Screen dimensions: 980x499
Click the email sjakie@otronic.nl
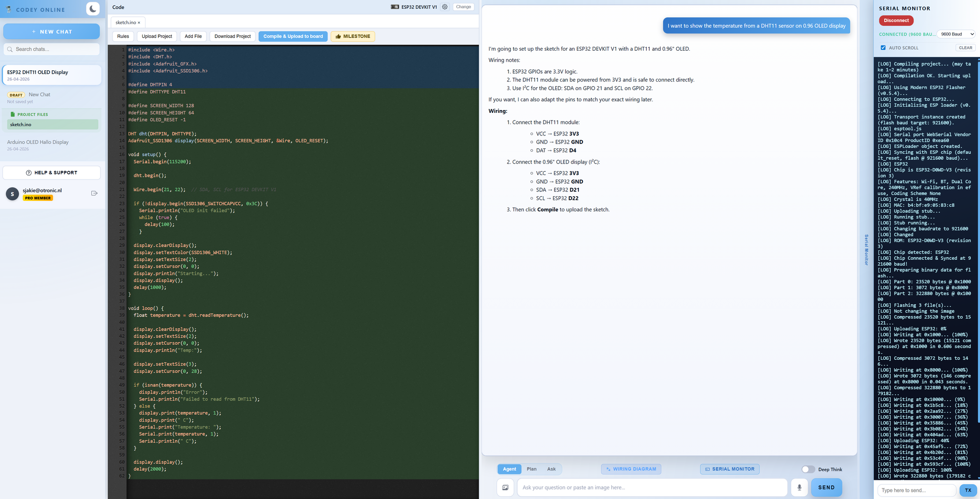(42, 190)
